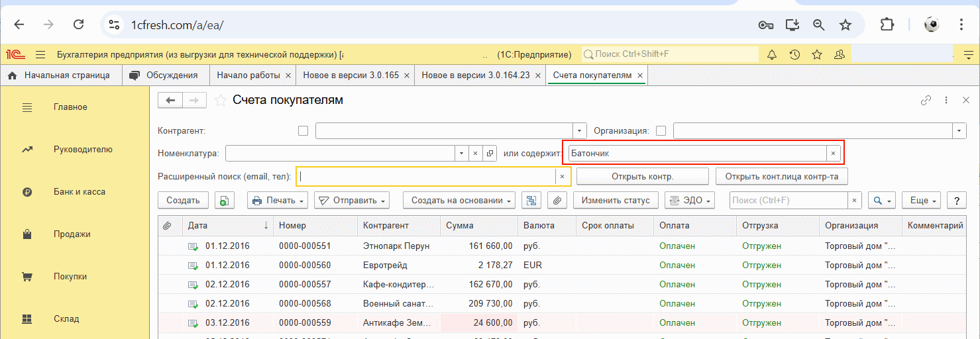
Task: Enable the Организация filter checkbox
Action: (661, 131)
